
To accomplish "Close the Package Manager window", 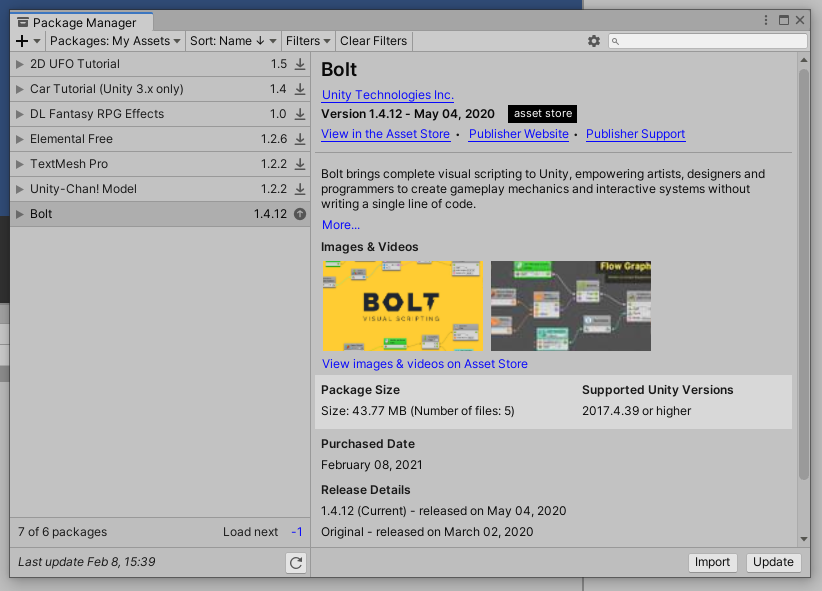I will pos(800,20).
